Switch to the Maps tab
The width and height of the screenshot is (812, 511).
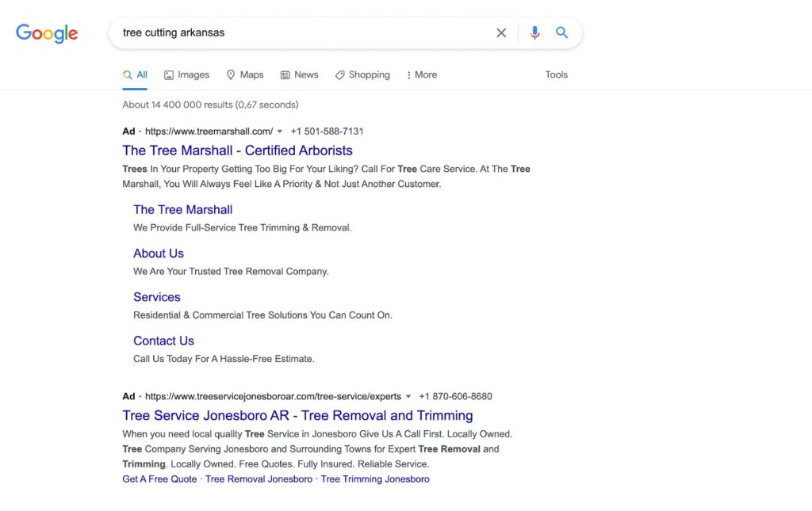click(x=245, y=75)
